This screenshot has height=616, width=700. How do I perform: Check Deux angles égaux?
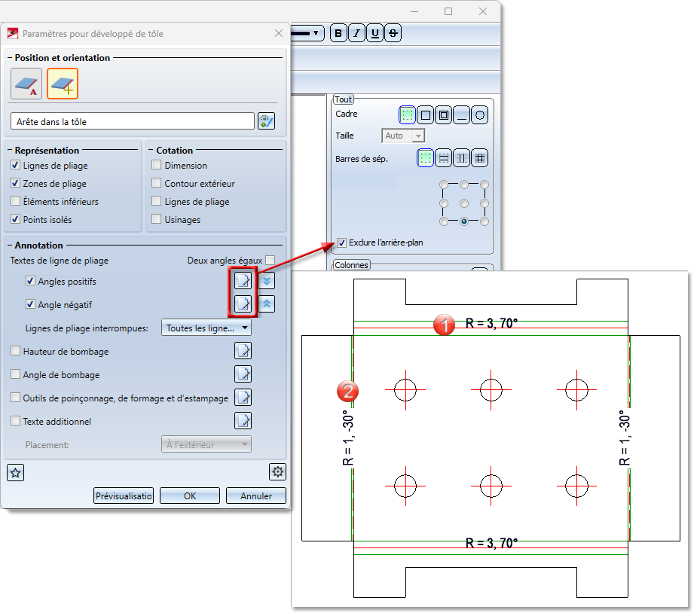pyautogui.click(x=270, y=260)
